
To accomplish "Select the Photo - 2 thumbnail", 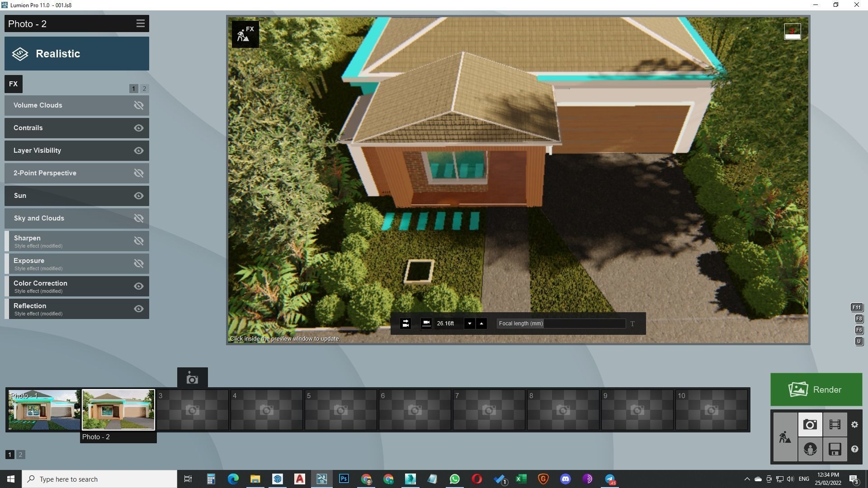I will tap(118, 410).
